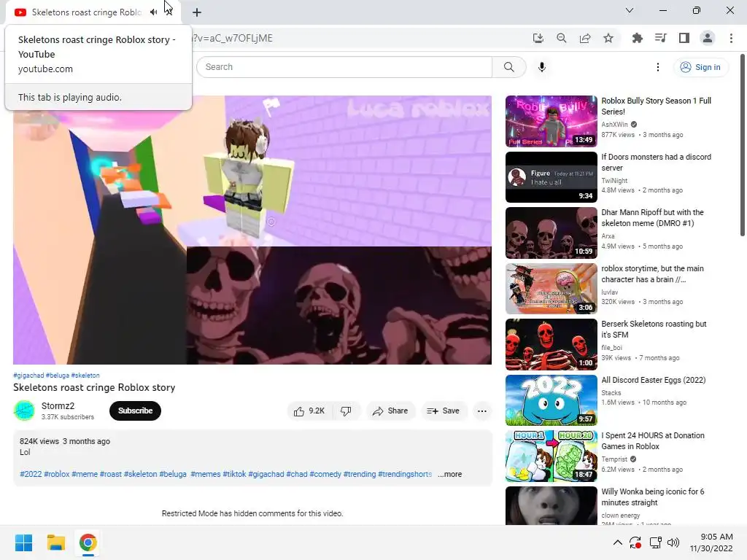Open the Chrome extensions puzzle icon
This screenshot has height=560, width=747.
click(x=637, y=38)
